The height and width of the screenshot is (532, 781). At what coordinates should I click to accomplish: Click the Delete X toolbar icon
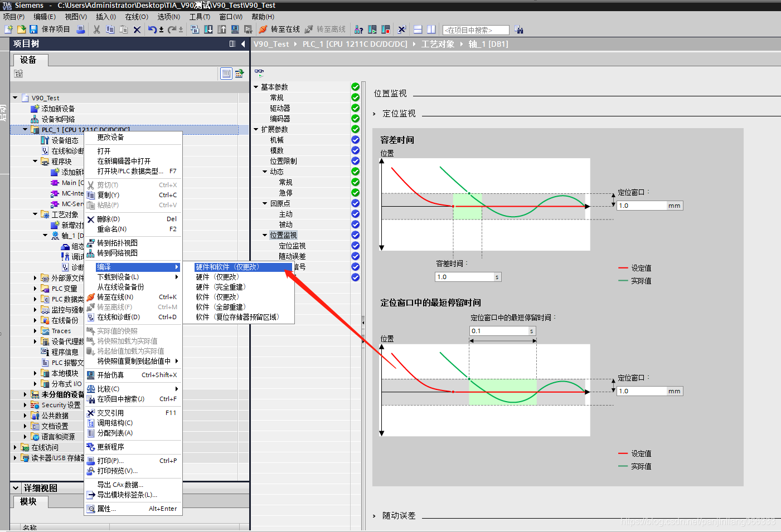point(137,30)
